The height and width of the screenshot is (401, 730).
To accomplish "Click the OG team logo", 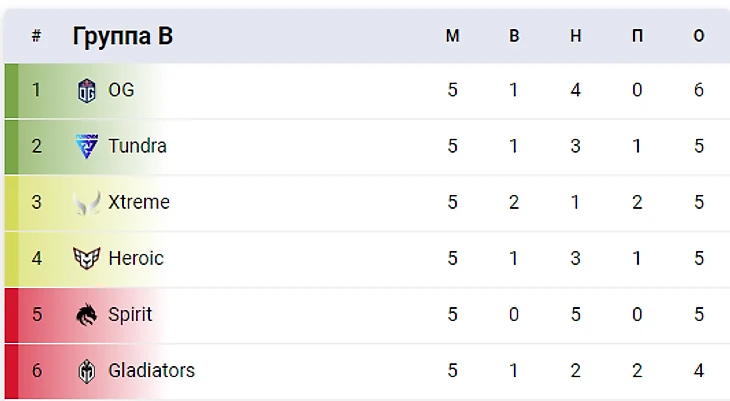I will pyautogui.click(x=87, y=91).
